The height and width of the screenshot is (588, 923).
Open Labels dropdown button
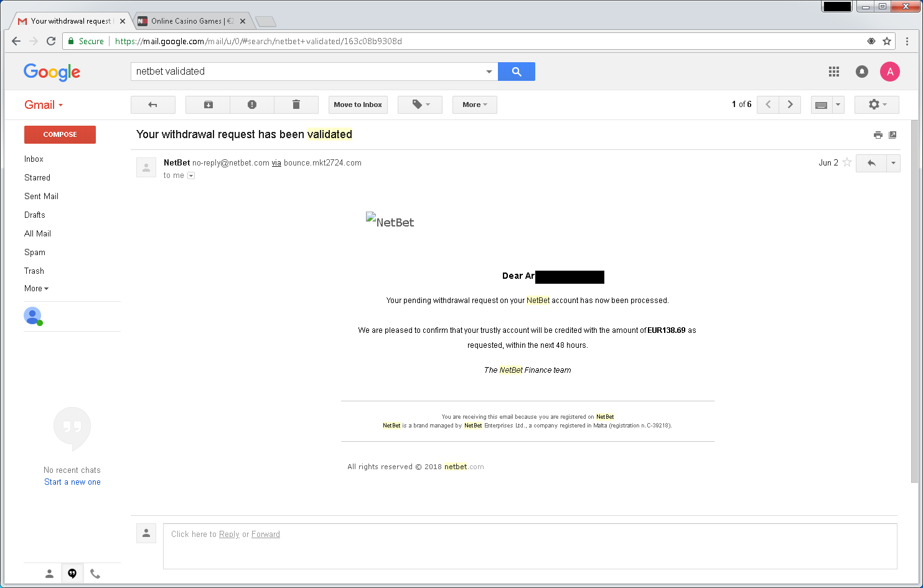420,105
